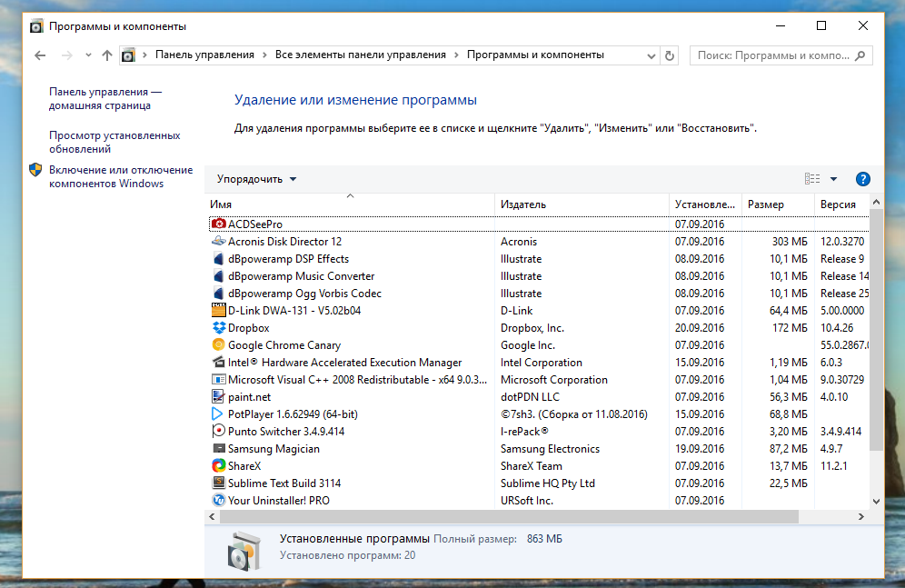
Task: Select the Dropbox icon in the list
Action: (x=218, y=328)
